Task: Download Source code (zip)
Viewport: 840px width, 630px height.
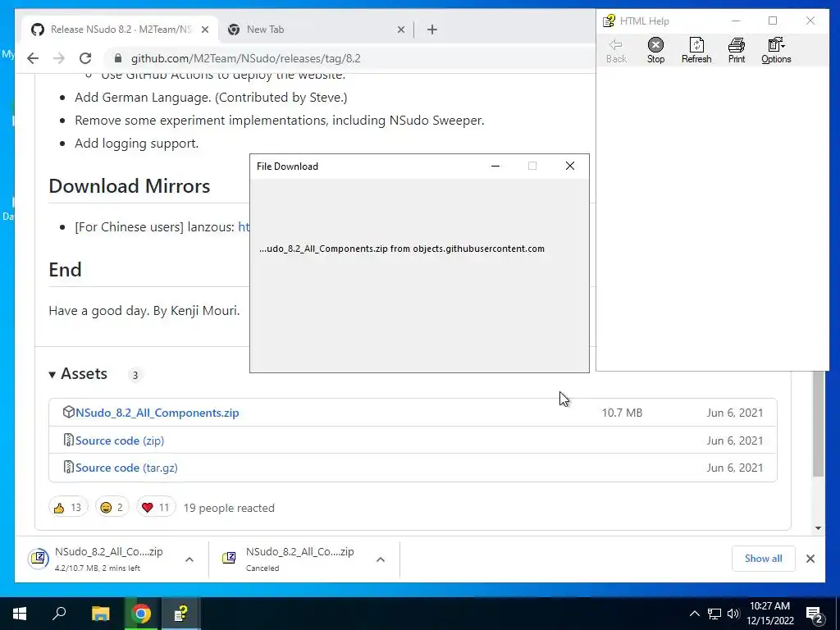Action: click(120, 441)
